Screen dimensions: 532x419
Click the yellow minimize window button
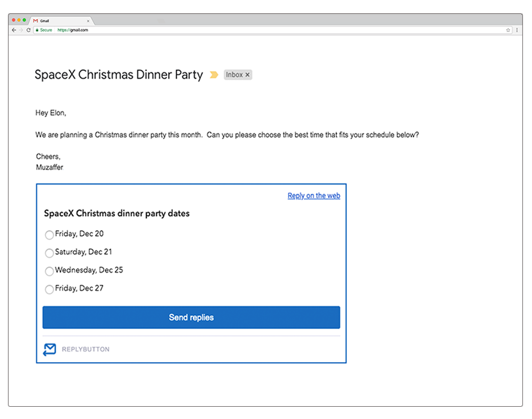pyautogui.click(x=19, y=20)
